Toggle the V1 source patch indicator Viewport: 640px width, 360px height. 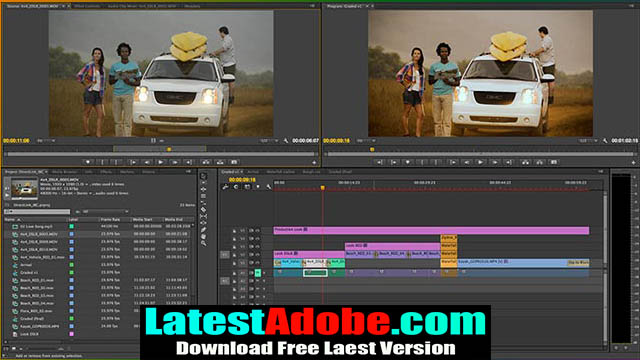point(225,255)
